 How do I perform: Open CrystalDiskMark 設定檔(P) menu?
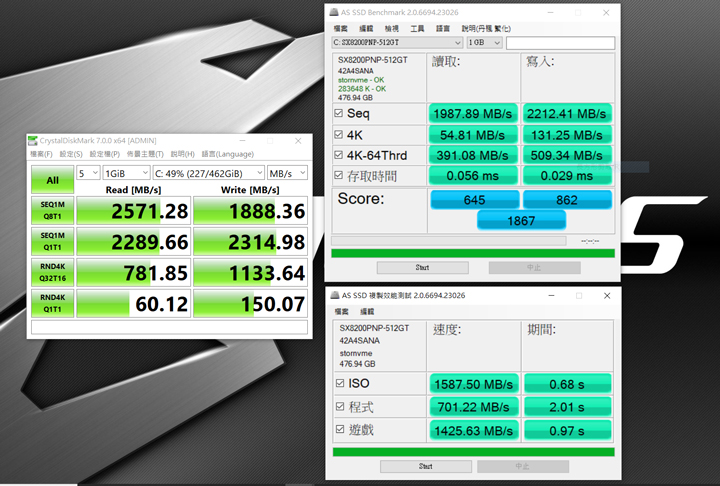(105, 154)
